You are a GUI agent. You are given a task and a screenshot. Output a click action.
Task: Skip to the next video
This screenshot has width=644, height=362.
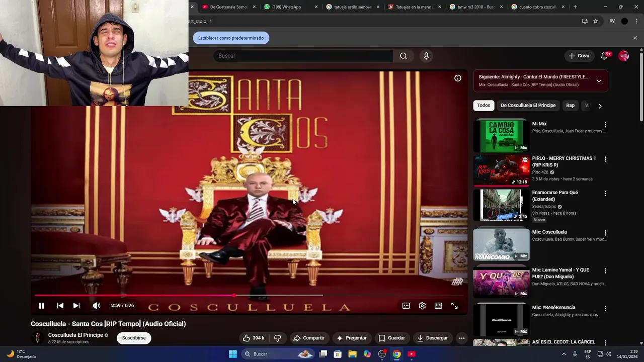[x=76, y=306]
